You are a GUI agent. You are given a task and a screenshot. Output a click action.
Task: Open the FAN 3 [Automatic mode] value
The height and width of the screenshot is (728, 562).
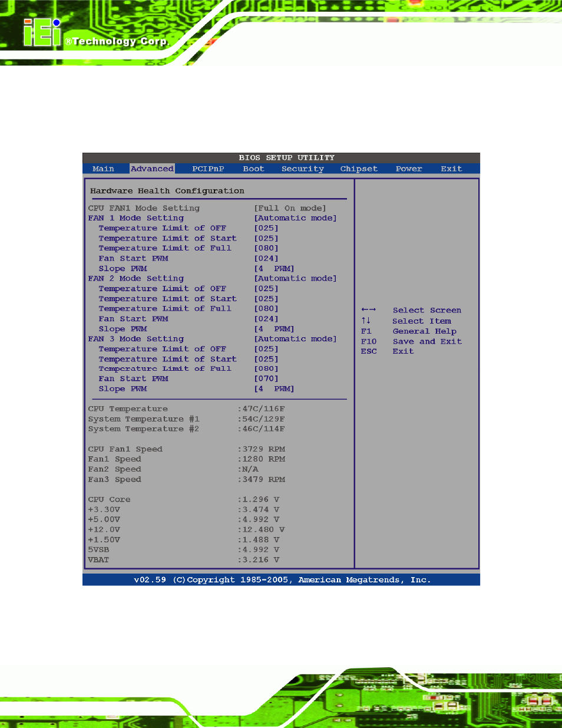click(x=295, y=339)
